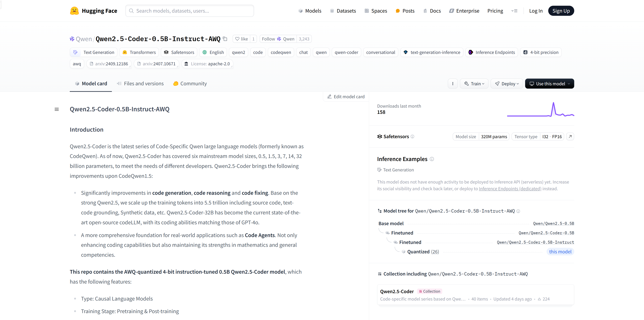Open the three-dot more options menu
The width and height of the screenshot is (644, 320).
[x=452, y=84]
